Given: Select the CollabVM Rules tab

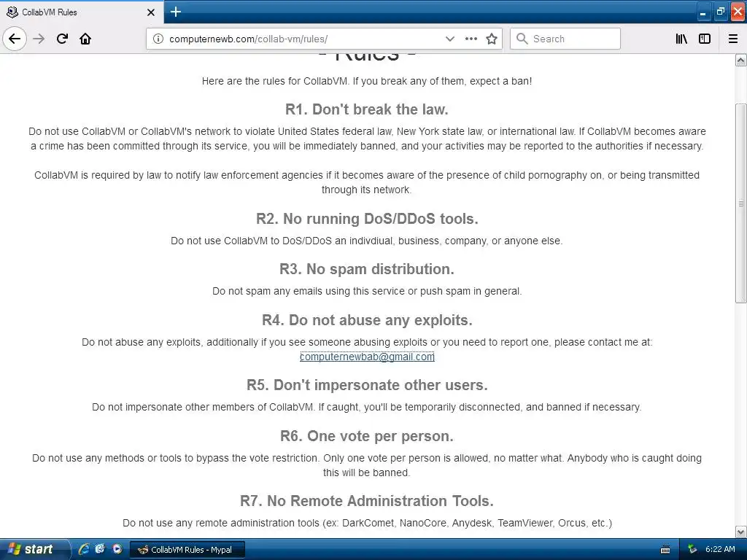Looking at the screenshot, I should (x=82, y=12).
